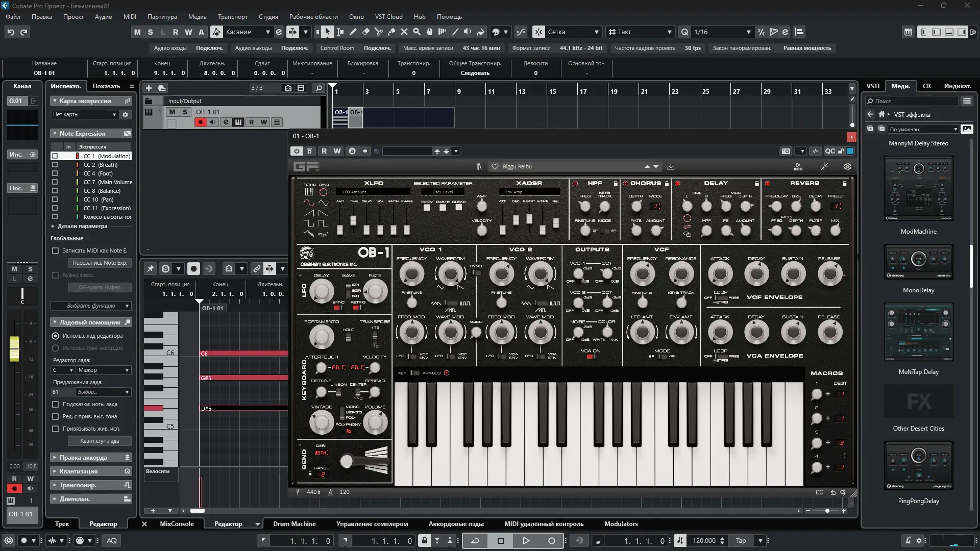Open the 'Транспорт' menu
Viewport: 980px width, 551px height.
point(232,17)
